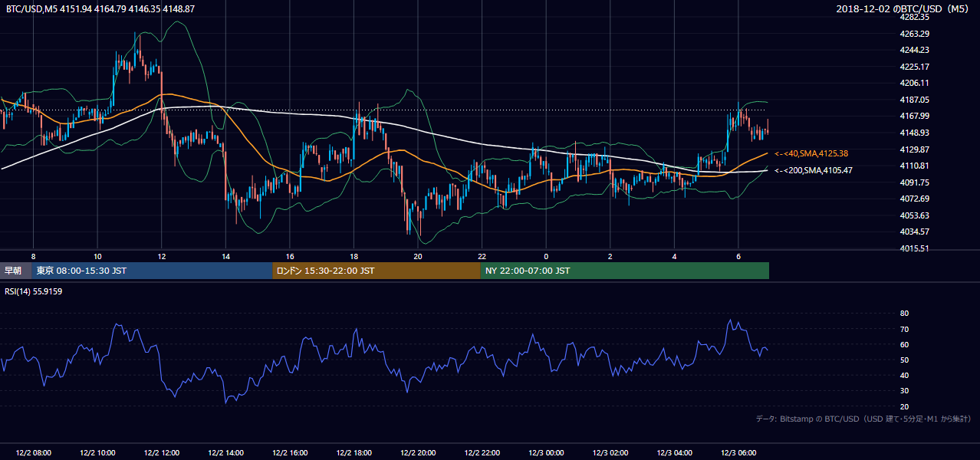Click RSI axis level 60
Image resolution: width=980 pixels, height=460 pixels.
click(904, 345)
